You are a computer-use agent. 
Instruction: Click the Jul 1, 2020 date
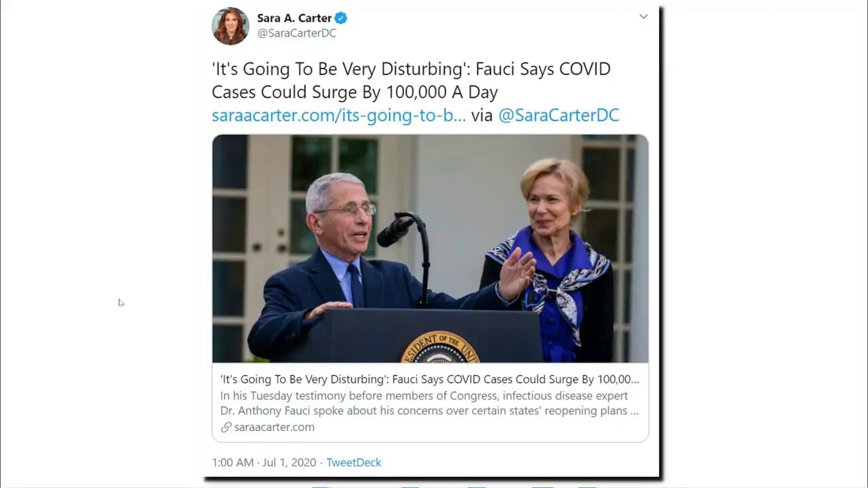pos(290,462)
